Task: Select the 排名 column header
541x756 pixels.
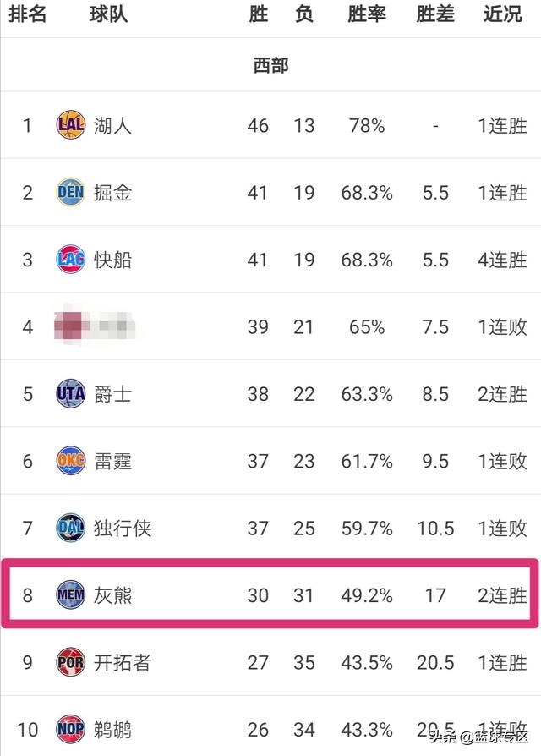Action: pos(27,14)
